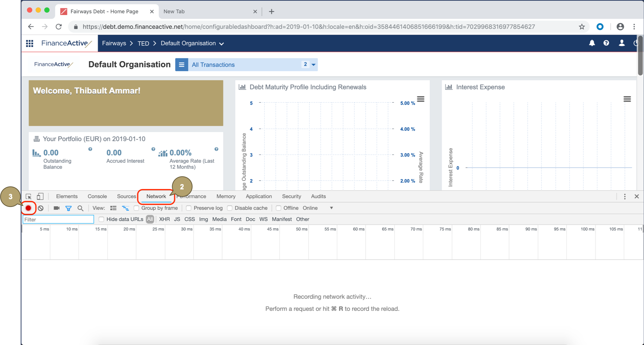Switch to the Console tab

tap(97, 196)
